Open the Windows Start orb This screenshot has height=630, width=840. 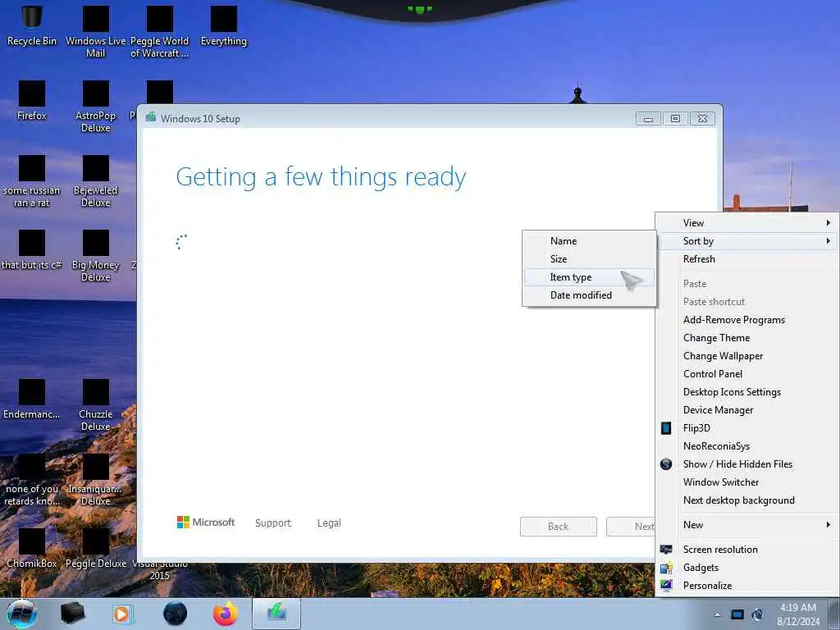tap(22, 614)
